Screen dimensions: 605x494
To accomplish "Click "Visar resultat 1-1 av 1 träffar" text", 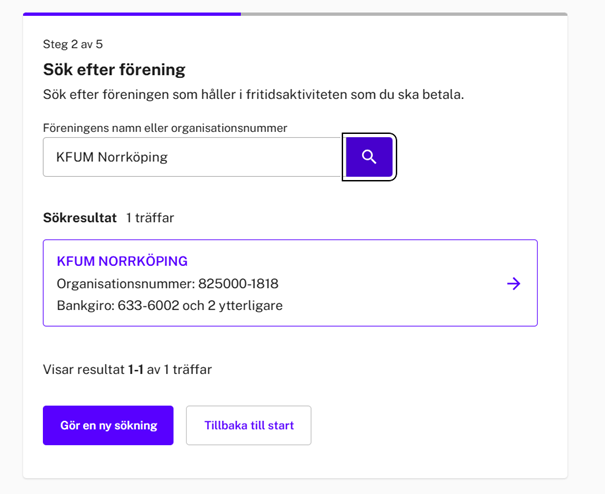I will [127, 369].
